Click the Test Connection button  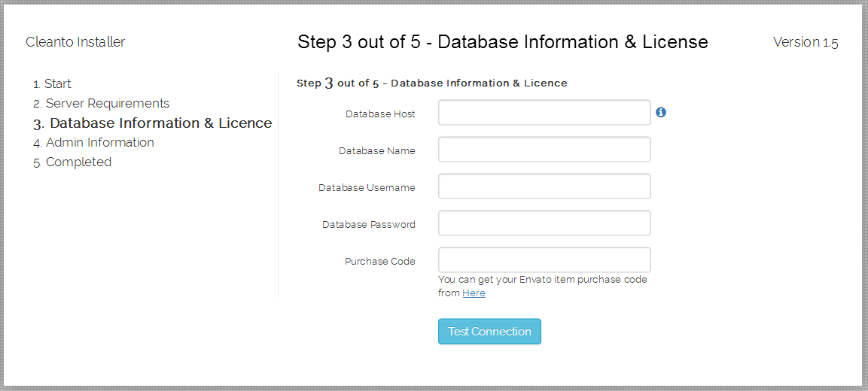pyautogui.click(x=489, y=332)
